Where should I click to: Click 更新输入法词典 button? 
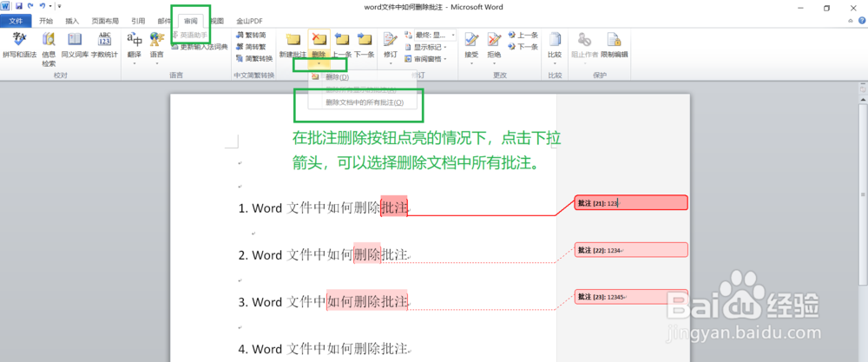tap(200, 47)
